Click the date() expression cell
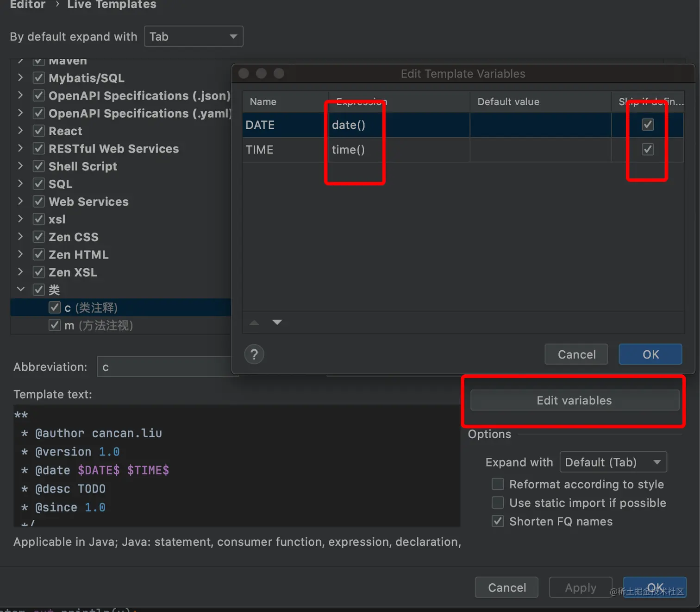 [x=399, y=125]
